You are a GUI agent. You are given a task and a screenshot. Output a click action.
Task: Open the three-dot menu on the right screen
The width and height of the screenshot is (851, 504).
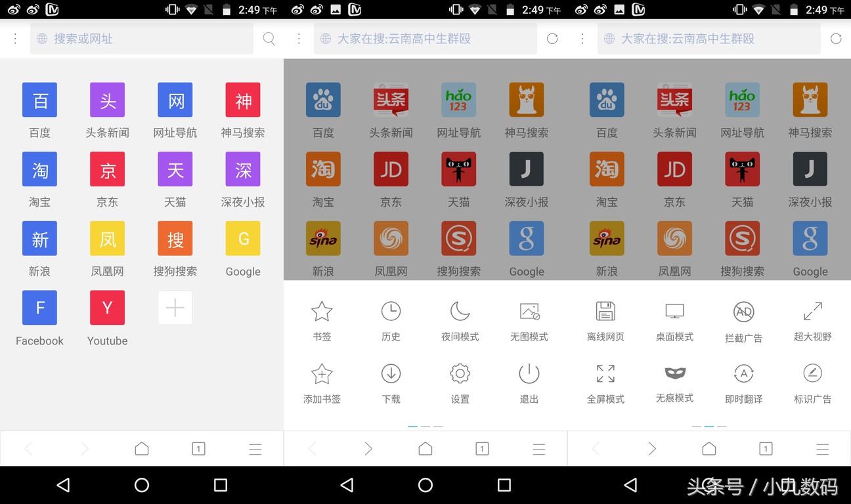[x=582, y=39]
